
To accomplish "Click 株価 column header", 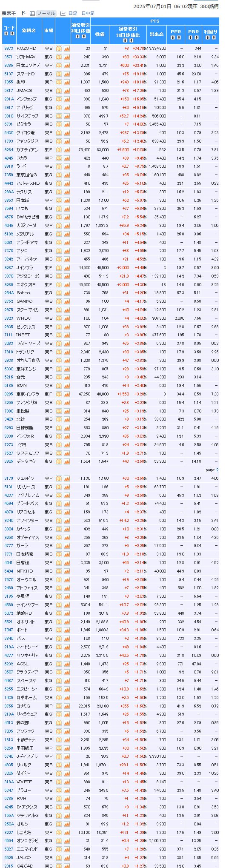I will 100,35.
